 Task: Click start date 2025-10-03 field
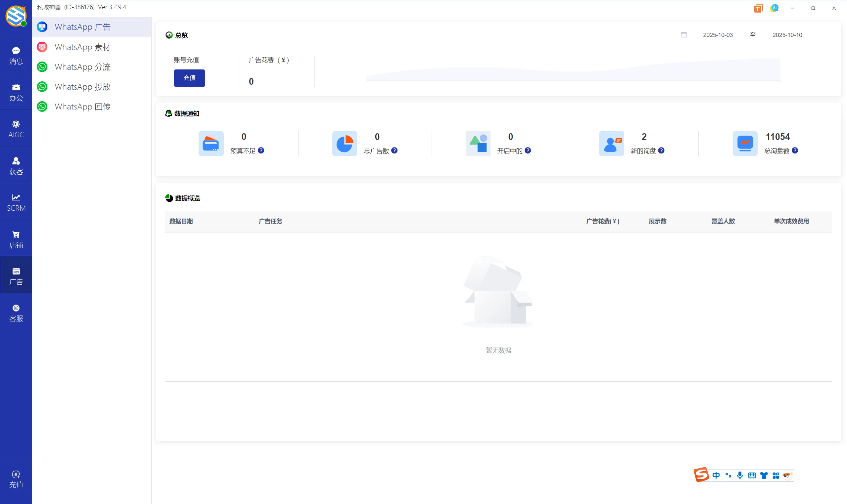[x=718, y=35]
